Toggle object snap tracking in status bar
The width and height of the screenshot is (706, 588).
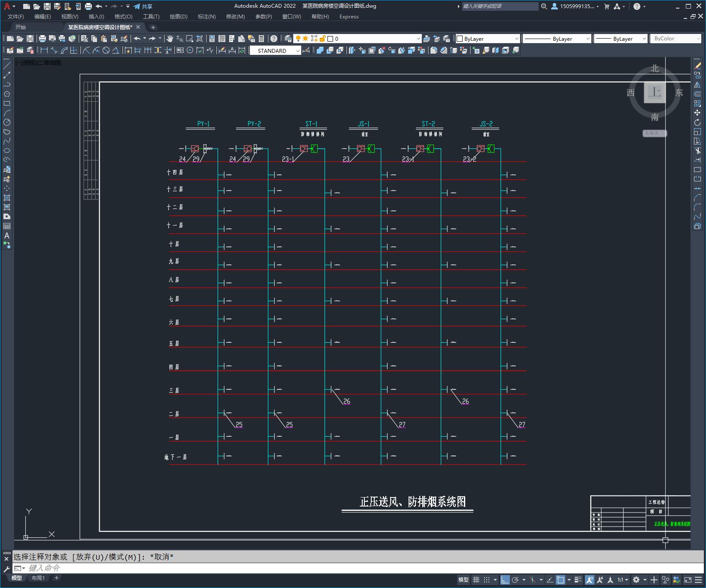(x=550, y=580)
